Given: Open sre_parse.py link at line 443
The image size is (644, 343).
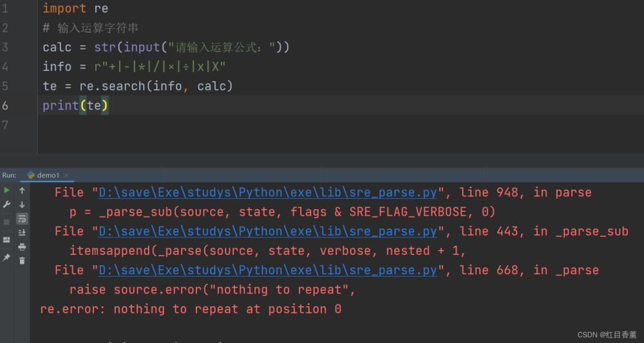Looking at the screenshot, I should [268, 232].
